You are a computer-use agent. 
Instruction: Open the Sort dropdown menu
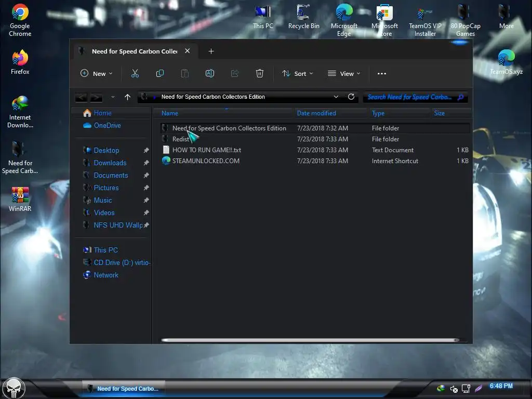[x=297, y=73]
